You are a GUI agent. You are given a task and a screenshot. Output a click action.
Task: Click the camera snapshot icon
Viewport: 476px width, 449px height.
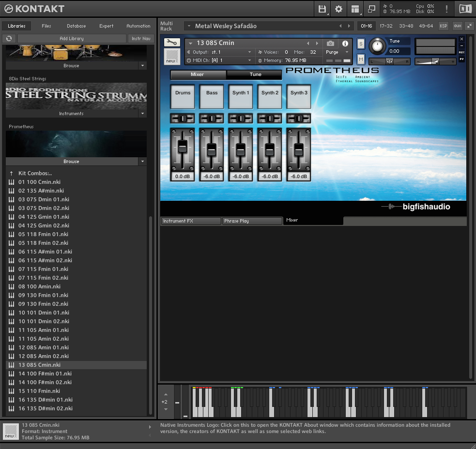[x=330, y=44]
